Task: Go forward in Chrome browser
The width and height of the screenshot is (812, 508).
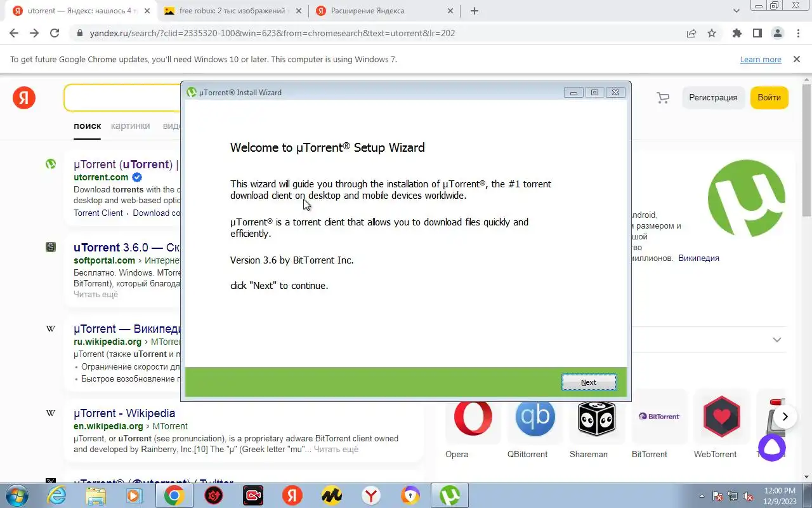Action: pyautogui.click(x=34, y=33)
